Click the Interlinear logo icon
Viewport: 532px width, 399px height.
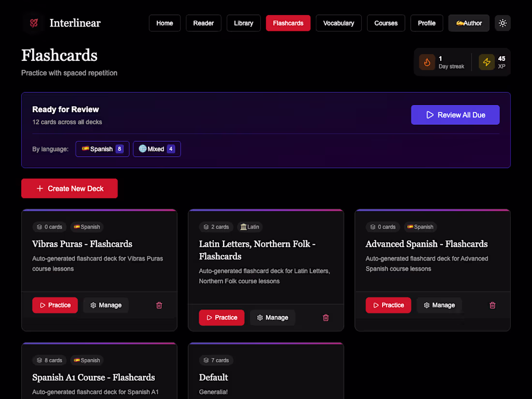click(x=33, y=23)
